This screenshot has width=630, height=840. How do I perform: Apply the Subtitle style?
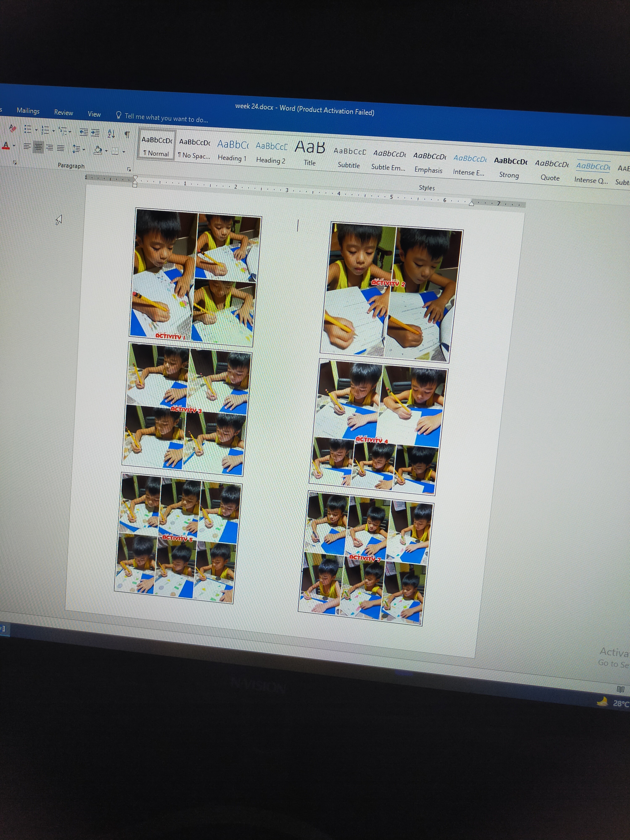(x=349, y=157)
